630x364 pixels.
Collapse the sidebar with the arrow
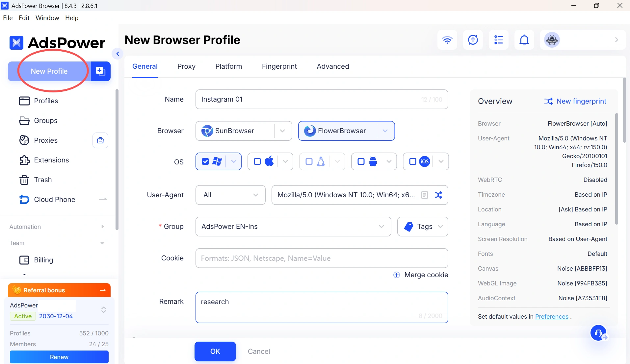tap(118, 54)
